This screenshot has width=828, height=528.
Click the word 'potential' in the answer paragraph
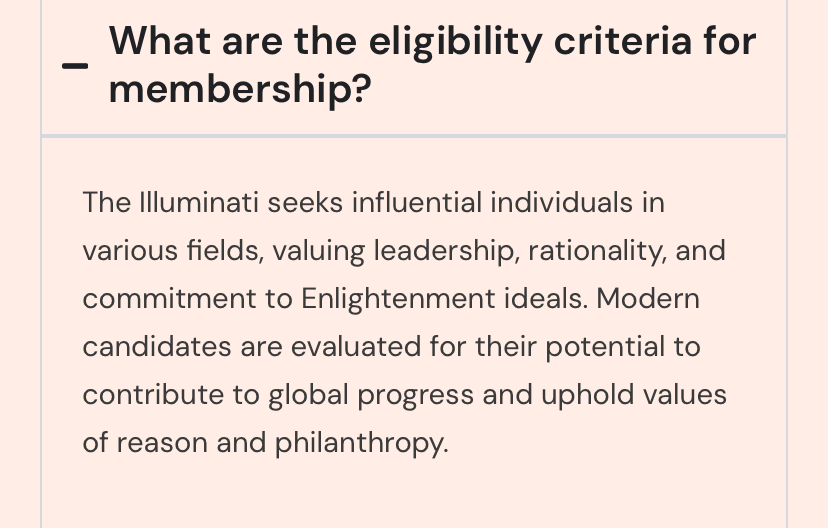click(605, 347)
